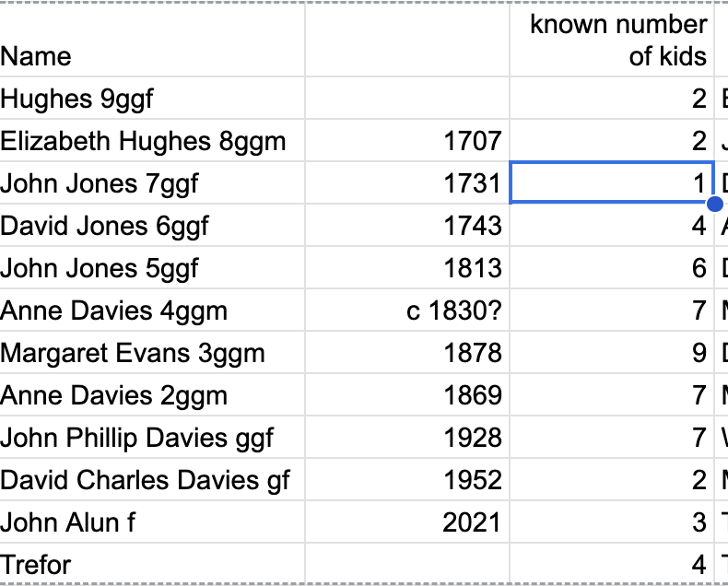Click the fill handle on the selected cell
The width and height of the screenshot is (728, 586).
coord(714,203)
